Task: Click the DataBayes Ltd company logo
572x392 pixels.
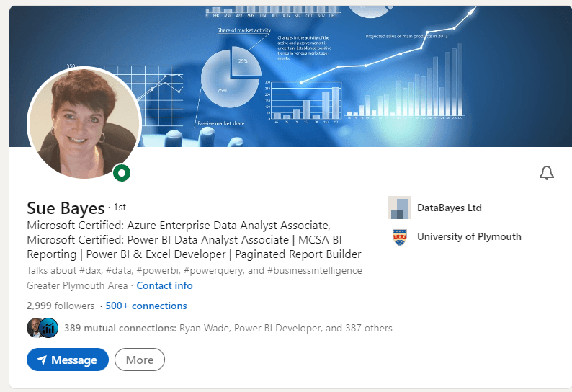Action: tap(399, 208)
